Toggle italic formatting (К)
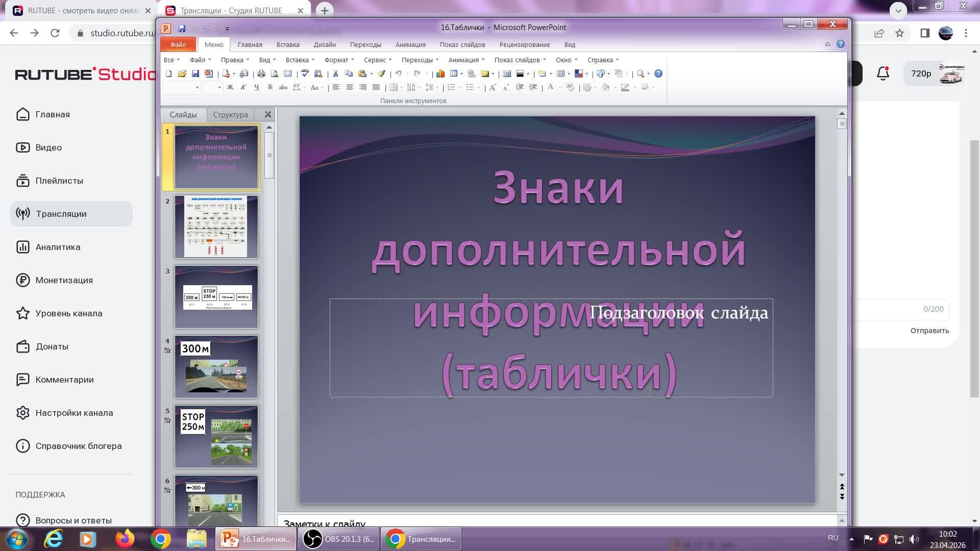The height and width of the screenshot is (551, 980). (243, 87)
